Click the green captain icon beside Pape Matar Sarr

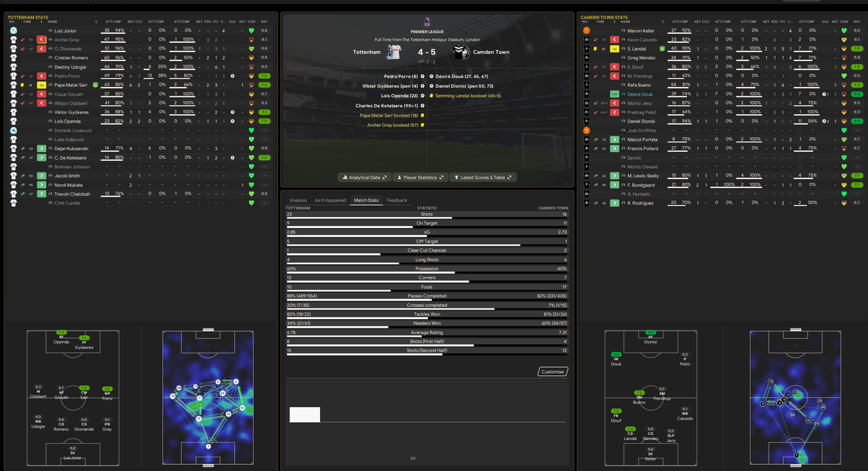click(96, 85)
